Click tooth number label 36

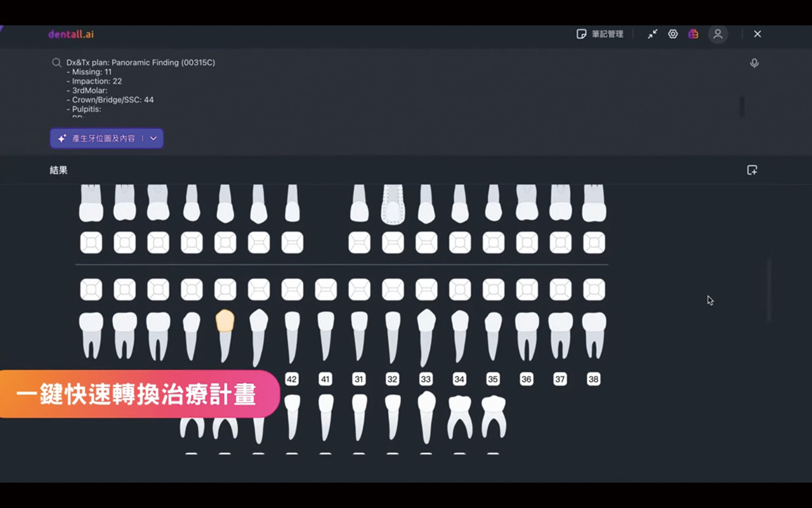527,379
